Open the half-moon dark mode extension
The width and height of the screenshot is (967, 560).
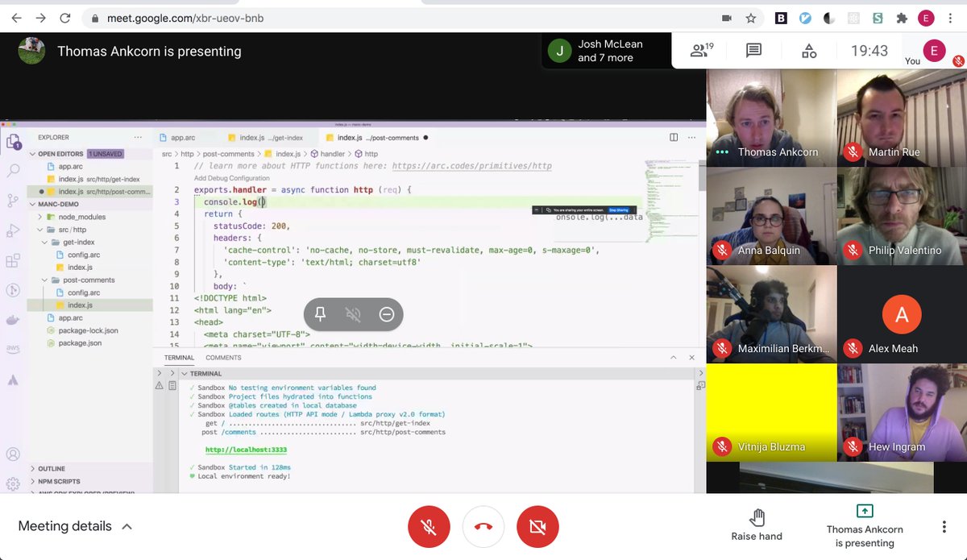829,18
